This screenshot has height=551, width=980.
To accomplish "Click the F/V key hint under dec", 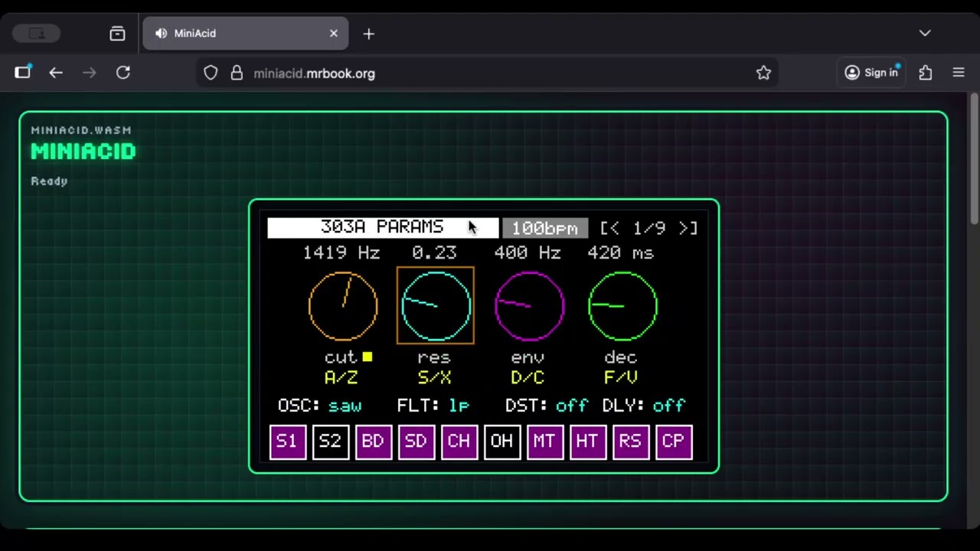I will [x=621, y=378].
